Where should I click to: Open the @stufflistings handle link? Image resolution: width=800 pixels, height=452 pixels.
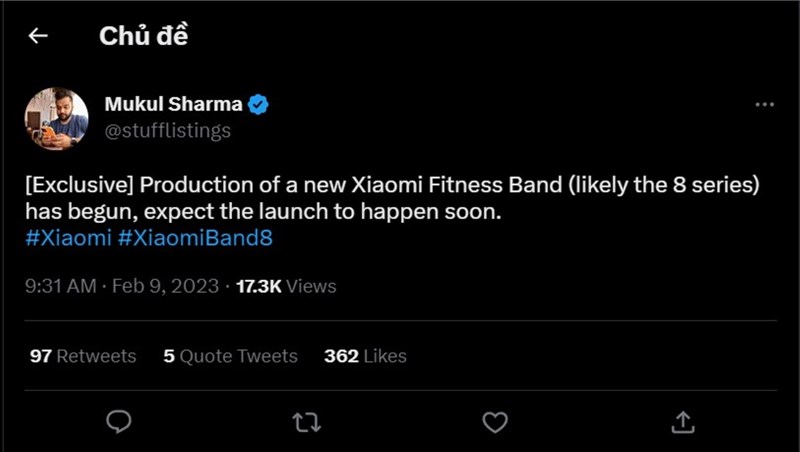tap(167, 130)
